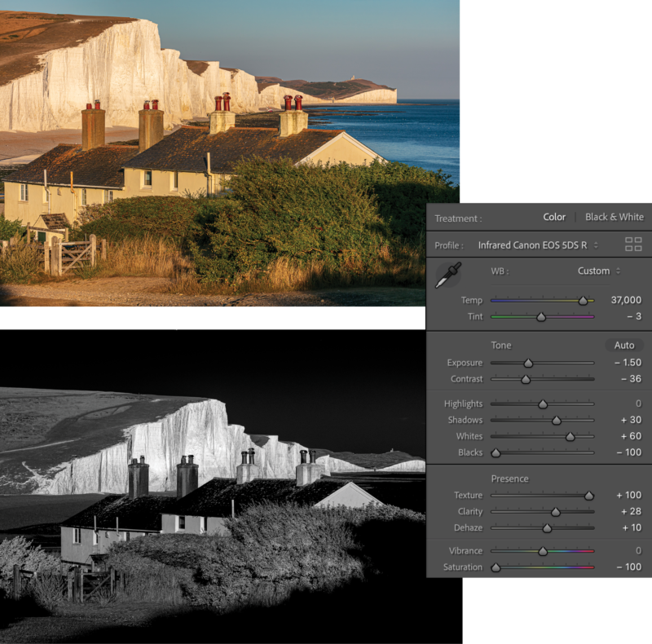Click the Whites value + 60
The width and height of the screenshot is (652, 644).
click(631, 436)
